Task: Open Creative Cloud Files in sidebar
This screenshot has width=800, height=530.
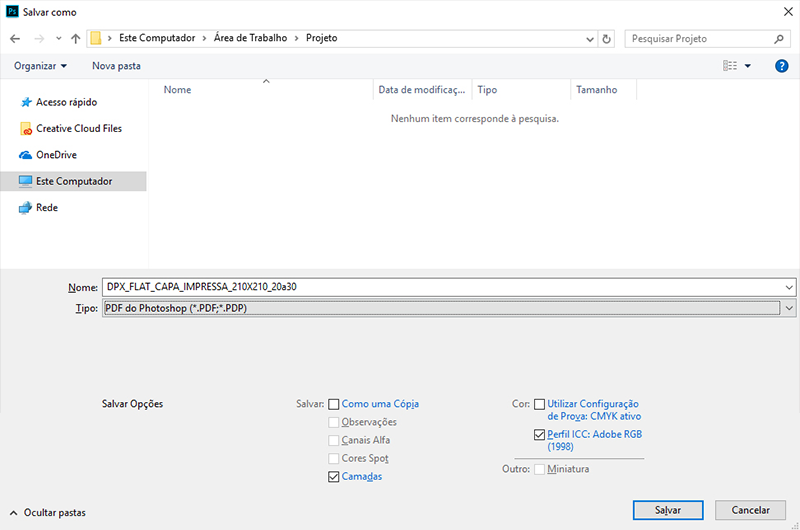Action: pos(78,129)
